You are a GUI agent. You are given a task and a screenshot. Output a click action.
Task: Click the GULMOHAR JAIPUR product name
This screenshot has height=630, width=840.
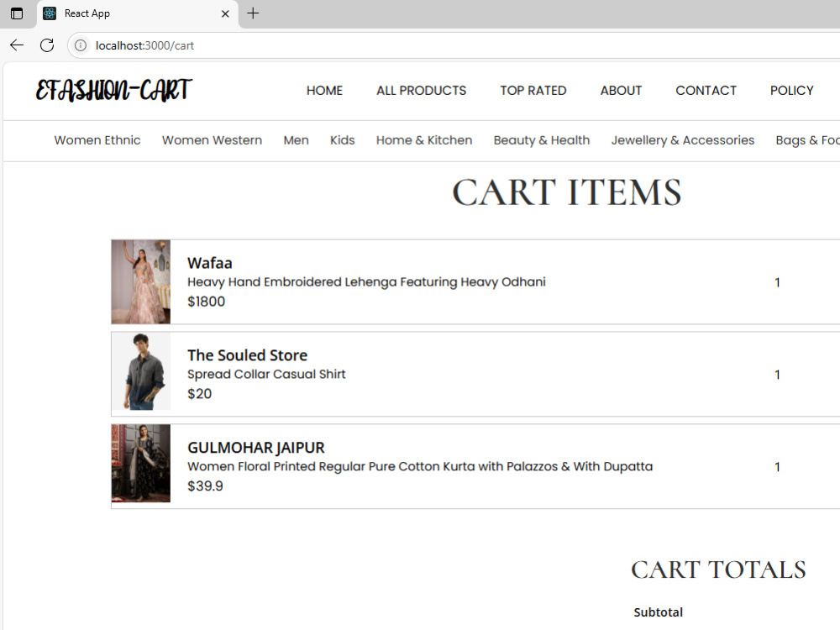tap(256, 448)
